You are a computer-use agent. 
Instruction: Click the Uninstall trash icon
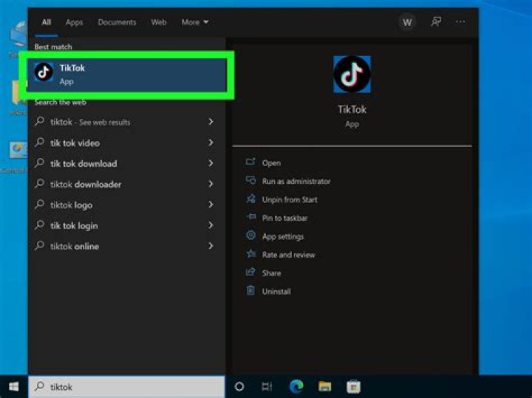250,290
